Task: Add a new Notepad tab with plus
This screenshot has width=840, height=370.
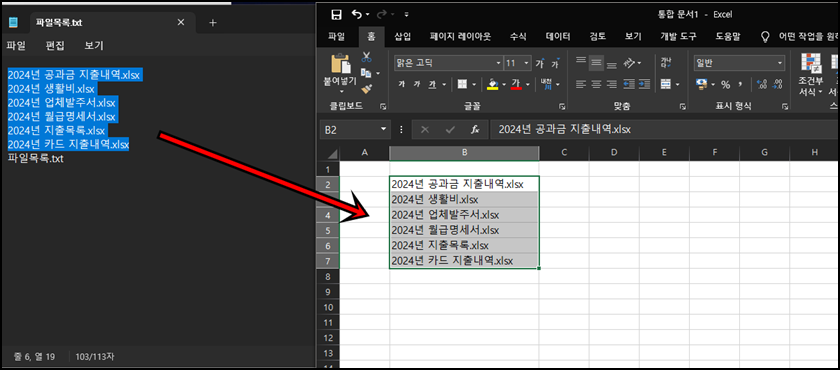Action: (213, 22)
